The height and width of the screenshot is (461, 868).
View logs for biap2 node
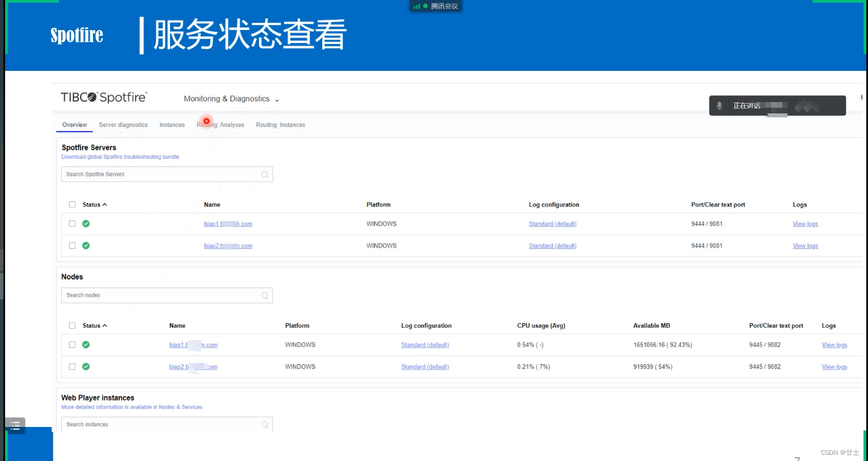point(835,367)
